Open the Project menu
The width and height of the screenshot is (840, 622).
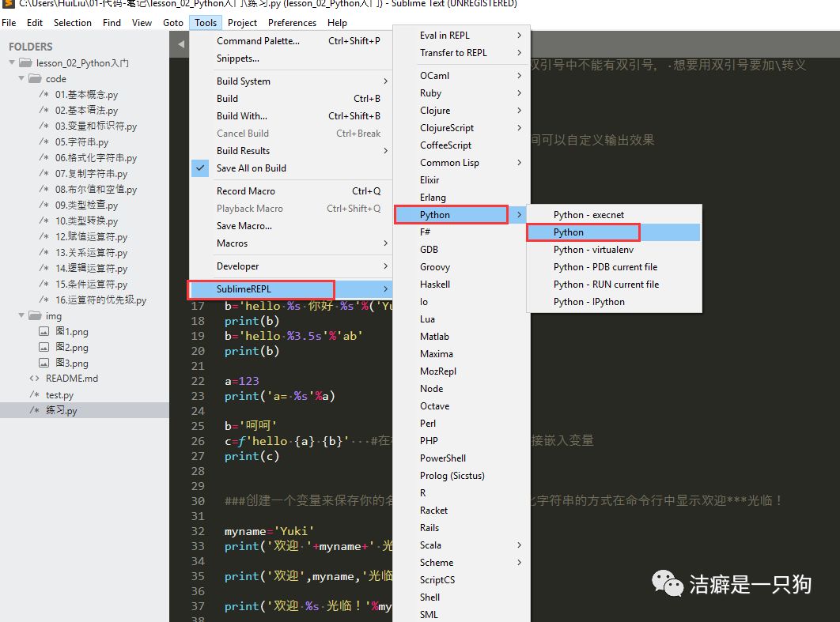click(x=242, y=22)
